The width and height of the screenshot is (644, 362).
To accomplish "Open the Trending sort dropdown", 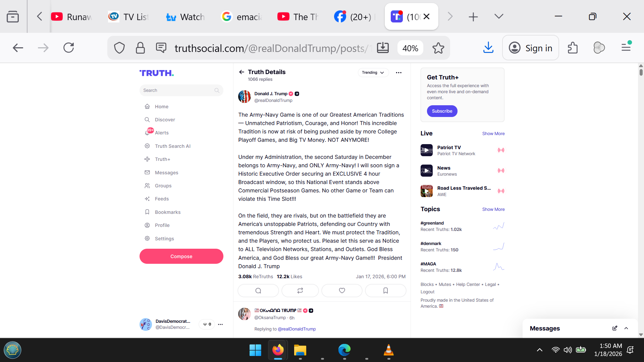I will pyautogui.click(x=373, y=72).
